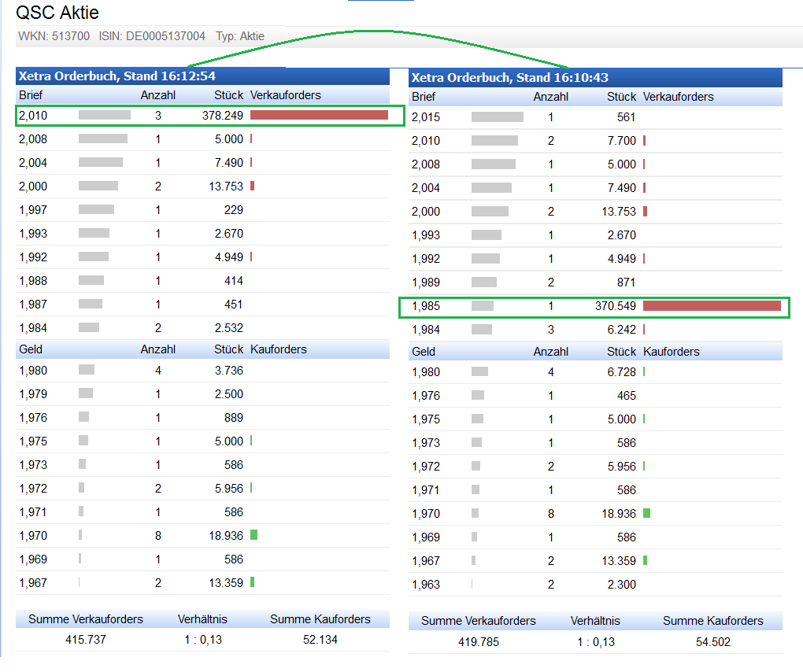Select Xetra Orderbuch header with Stand 16:10:43

pyautogui.click(x=509, y=78)
